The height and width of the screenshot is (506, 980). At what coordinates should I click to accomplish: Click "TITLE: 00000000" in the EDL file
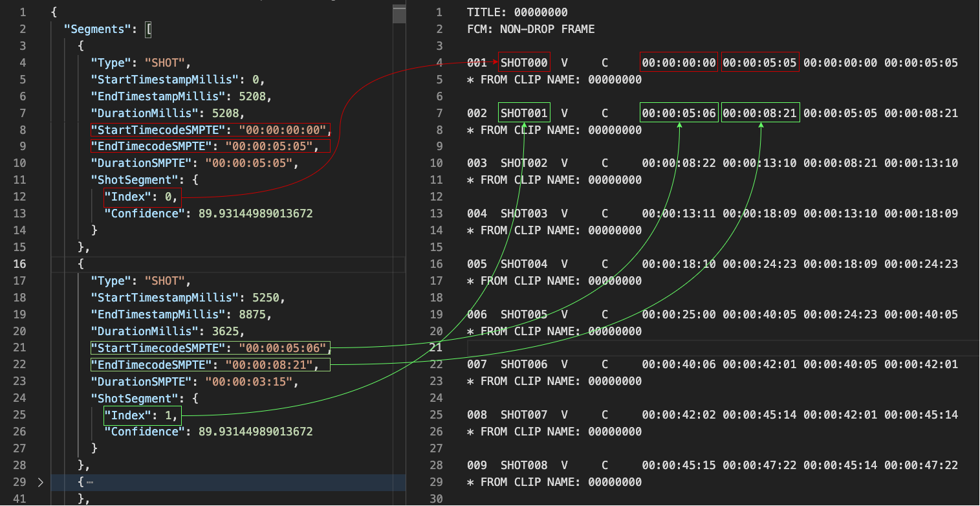pos(517,12)
